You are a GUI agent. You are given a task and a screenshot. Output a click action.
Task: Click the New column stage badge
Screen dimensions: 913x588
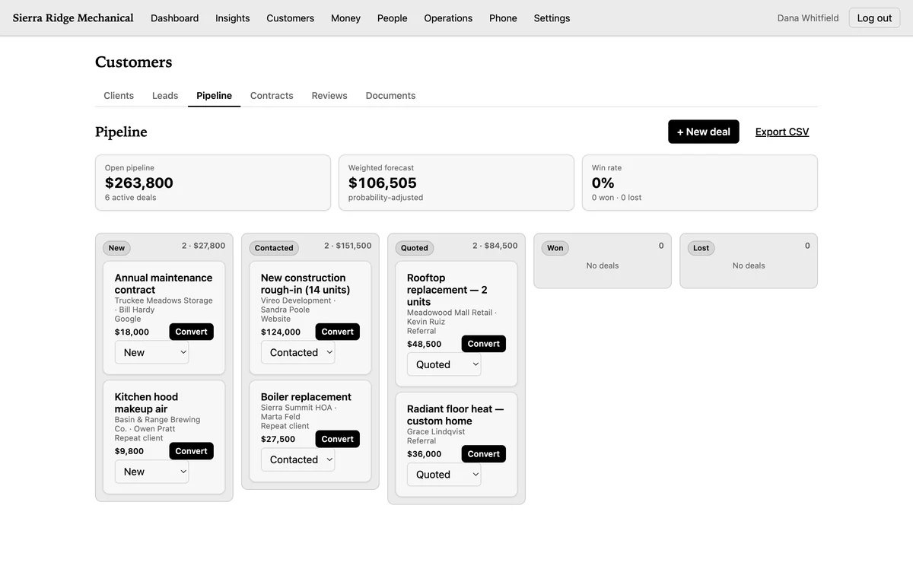pos(116,248)
